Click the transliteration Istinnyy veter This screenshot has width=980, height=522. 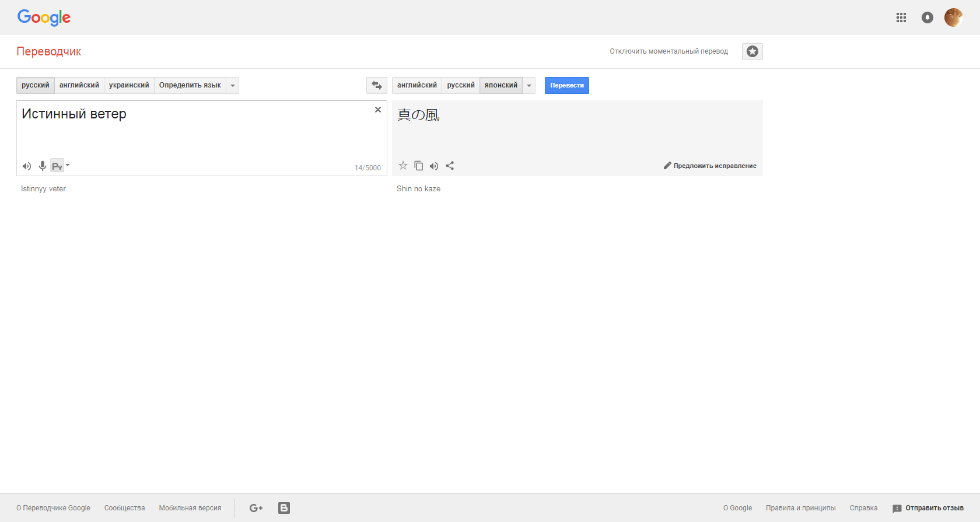(43, 188)
